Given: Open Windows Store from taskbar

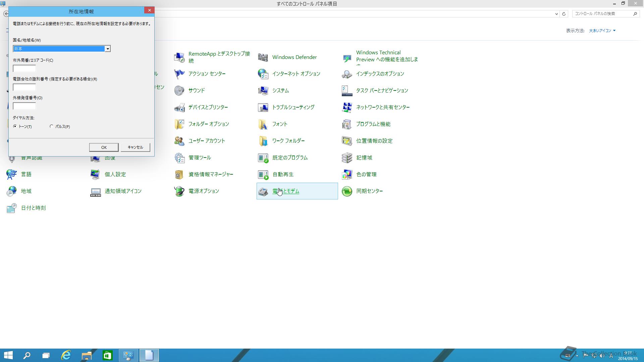Looking at the screenshot, I should 107,355.
